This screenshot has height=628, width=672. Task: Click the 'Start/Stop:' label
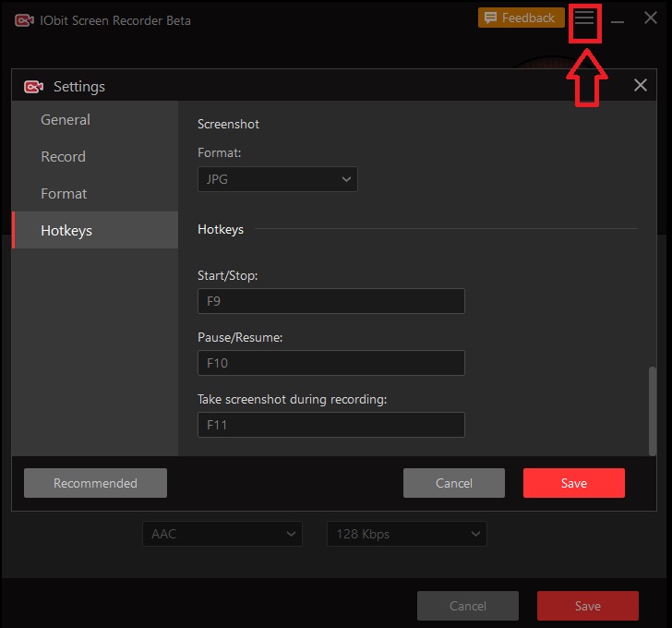click(x=228, y=275)
